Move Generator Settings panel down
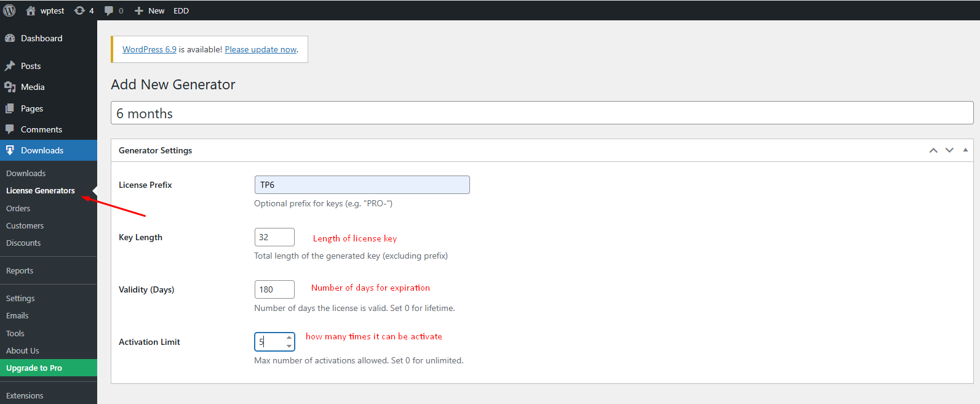 pyautogui.click(x=949, y=150)
